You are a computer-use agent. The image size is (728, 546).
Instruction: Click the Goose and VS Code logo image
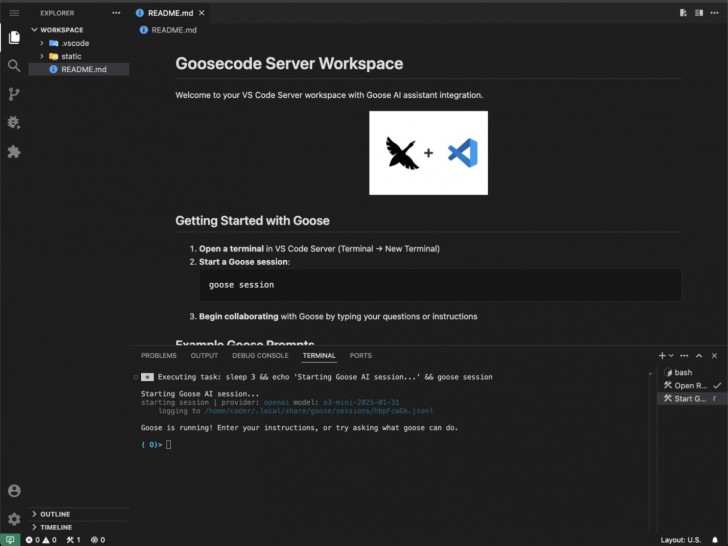[x=429, y=153]
